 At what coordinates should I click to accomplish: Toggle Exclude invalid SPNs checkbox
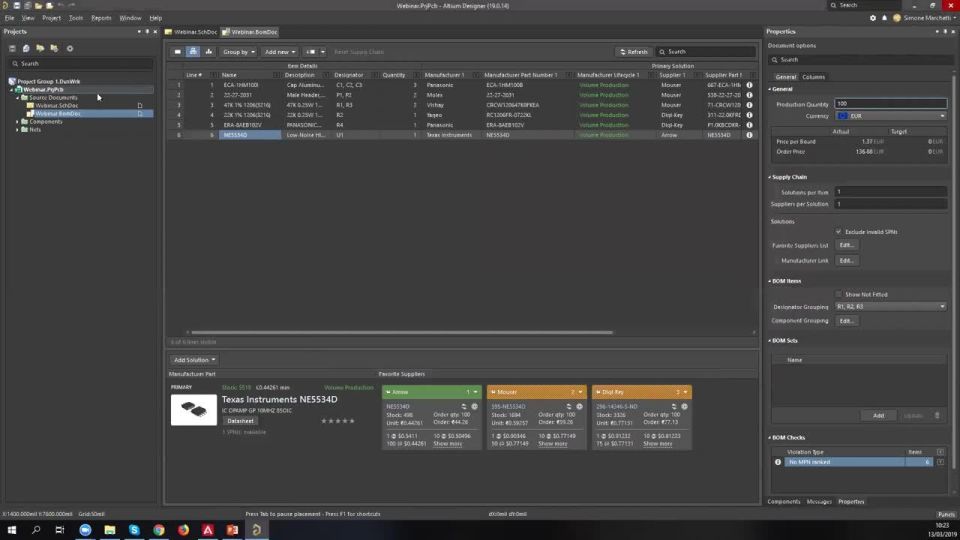pyautogui.click(x=838, y=232)
